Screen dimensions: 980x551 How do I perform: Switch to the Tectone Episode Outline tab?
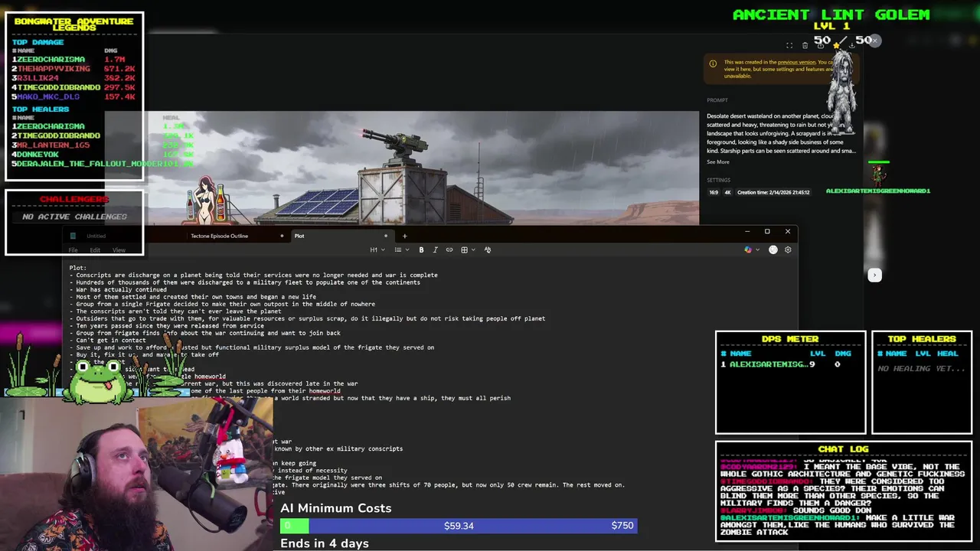(219, 236)
